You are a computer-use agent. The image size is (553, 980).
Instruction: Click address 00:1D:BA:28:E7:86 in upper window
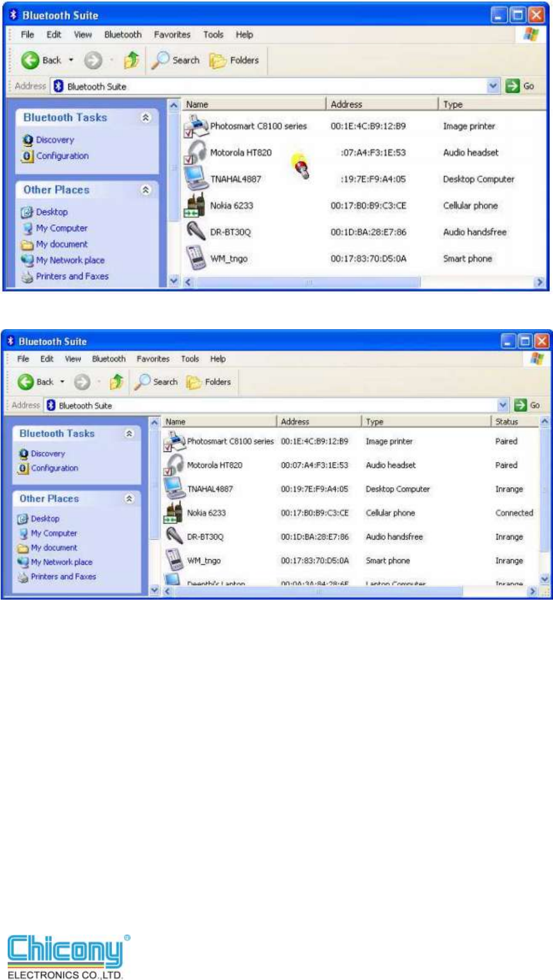coord(368,232)
